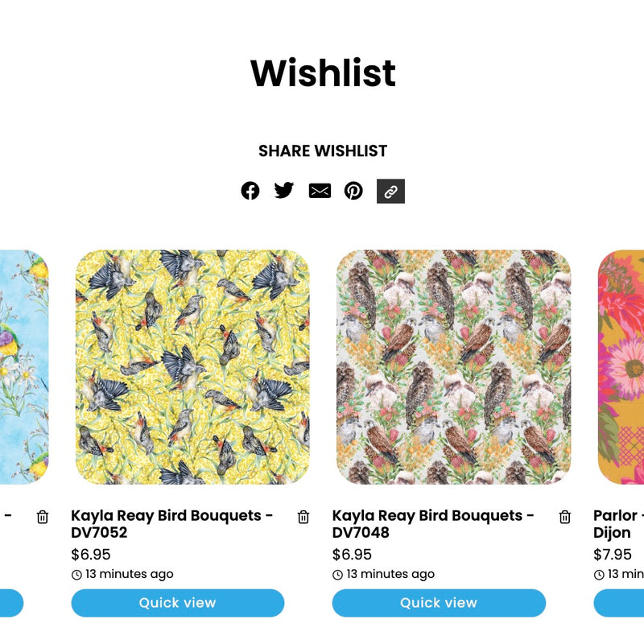Image resolution: width=644 pixels, height=644 pixels.
Task: Open yellow bird fabric DV7052 thumbnail
Action: point(192,367)
